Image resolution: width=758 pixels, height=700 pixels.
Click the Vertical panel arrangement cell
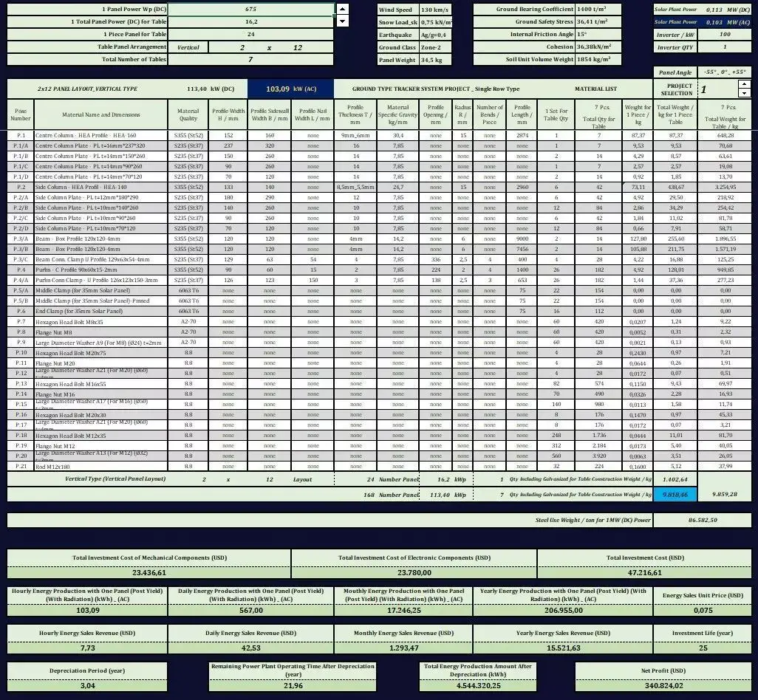(x=188, y=47)
